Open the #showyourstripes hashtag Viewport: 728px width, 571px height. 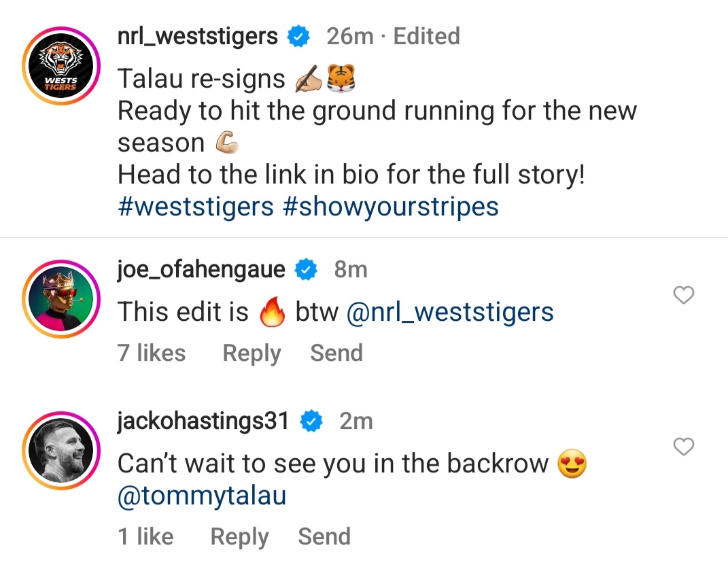tap(389, 206)
